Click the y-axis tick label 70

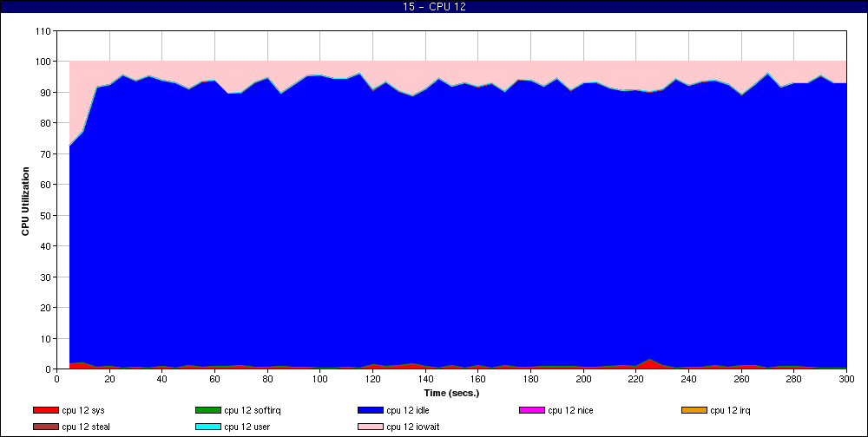coord(46,153)
